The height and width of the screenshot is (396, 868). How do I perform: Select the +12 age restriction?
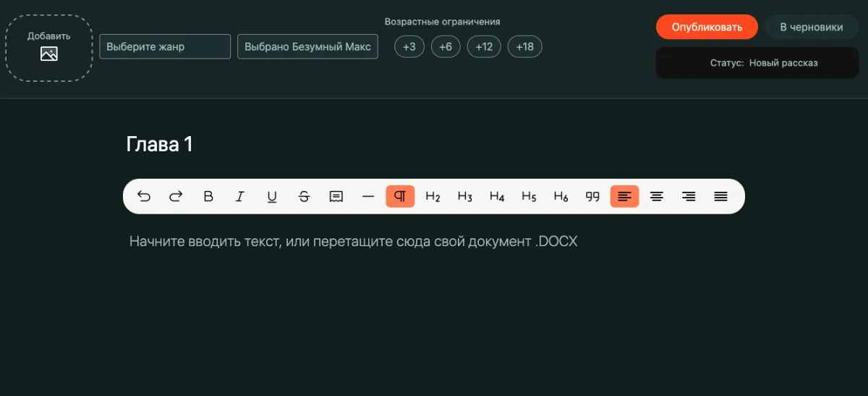pyautogui.click(x=484, y=47)
